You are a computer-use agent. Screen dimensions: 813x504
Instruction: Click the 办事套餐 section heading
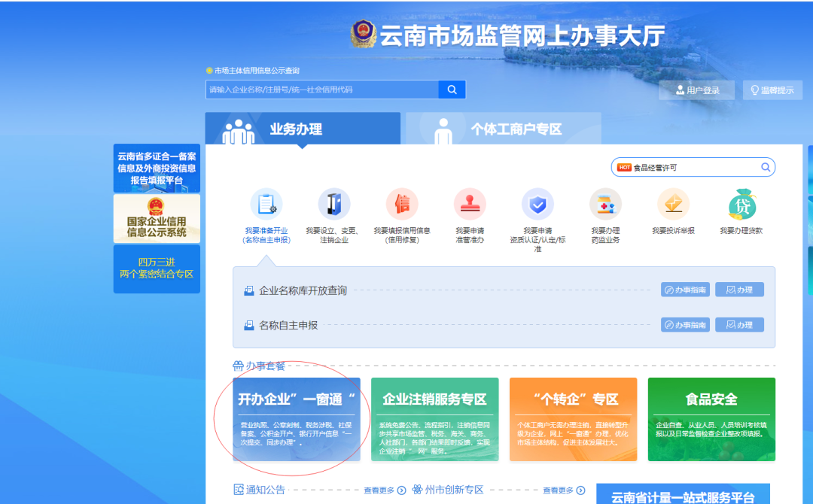point(266,366)
